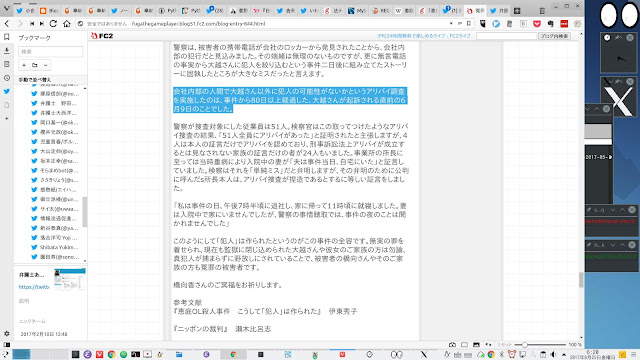Open Chrome from the taskbar

(x=111, y=354)
